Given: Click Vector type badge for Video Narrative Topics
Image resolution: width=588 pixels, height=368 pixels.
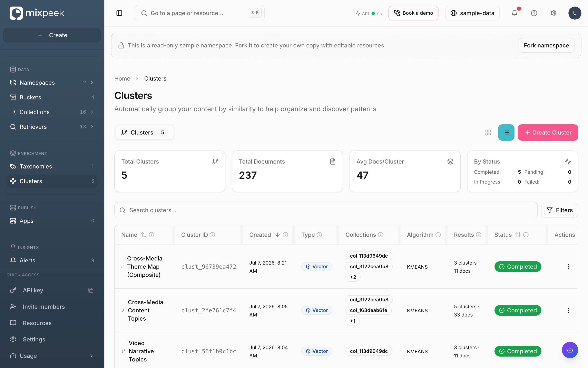Looking at the screenshot, I should [317, 351].
